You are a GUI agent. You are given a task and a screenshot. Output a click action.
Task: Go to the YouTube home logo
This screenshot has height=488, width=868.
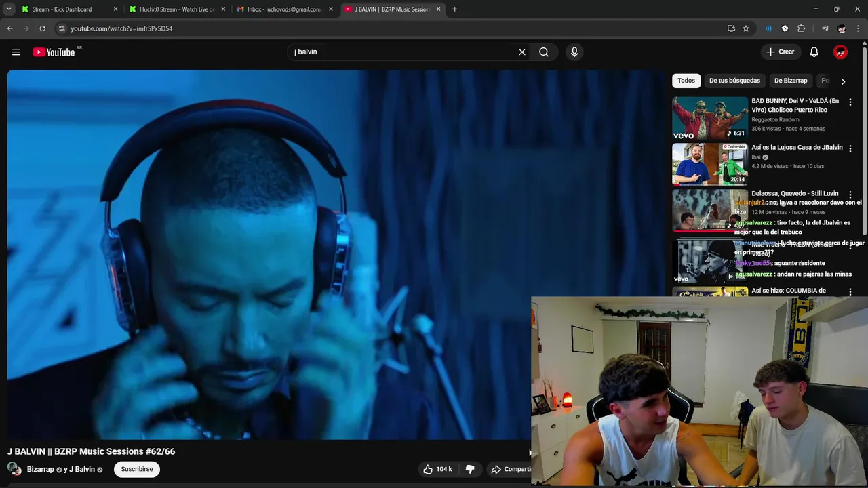54,52
